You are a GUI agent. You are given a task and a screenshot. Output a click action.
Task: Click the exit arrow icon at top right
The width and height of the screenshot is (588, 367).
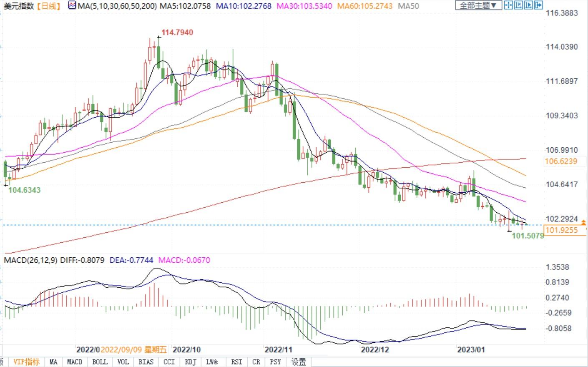click(538, 5)
